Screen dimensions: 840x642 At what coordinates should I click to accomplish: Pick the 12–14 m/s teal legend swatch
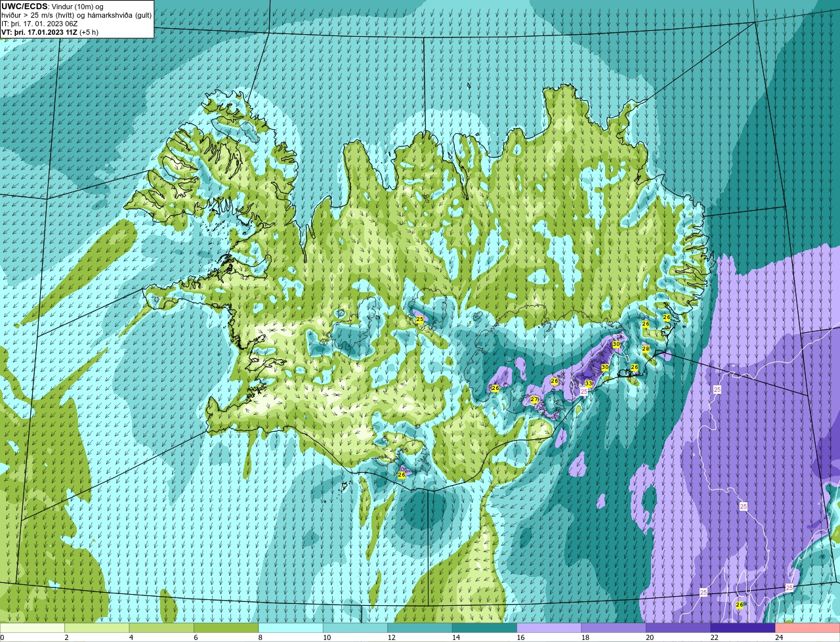point(420,628)
